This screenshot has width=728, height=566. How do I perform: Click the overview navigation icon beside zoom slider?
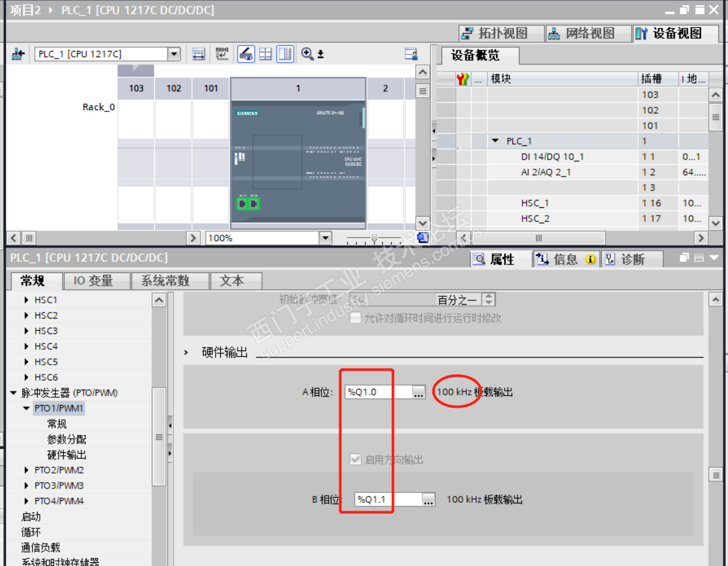point(423,238)
